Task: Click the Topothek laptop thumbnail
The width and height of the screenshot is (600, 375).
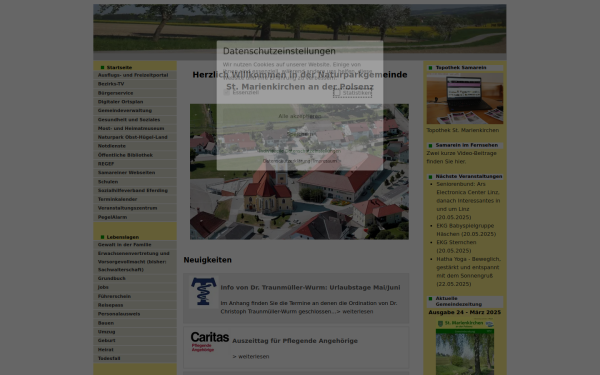Action: tap(465, 98)
